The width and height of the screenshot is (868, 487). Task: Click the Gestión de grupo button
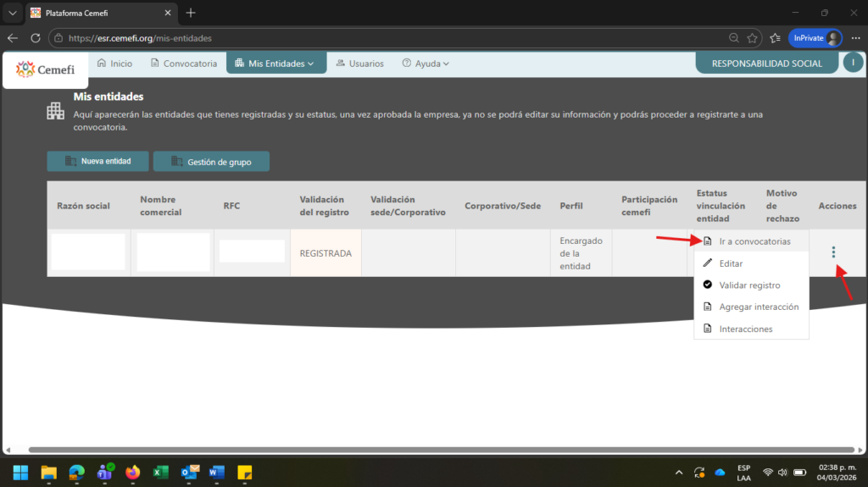211,161
